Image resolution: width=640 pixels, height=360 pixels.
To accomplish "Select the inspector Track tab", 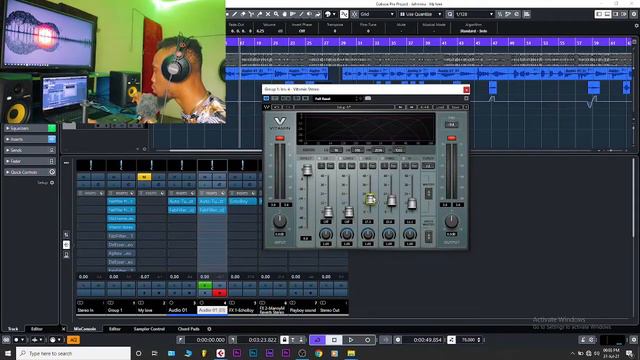I will [13, 329].
